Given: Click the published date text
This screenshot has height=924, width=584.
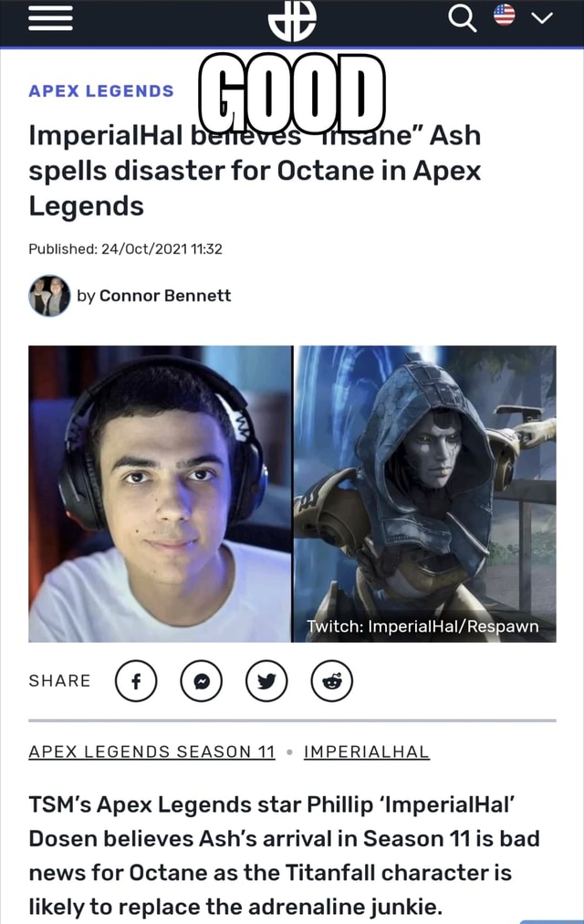Looking at the screenshot, I should point(125,248).
